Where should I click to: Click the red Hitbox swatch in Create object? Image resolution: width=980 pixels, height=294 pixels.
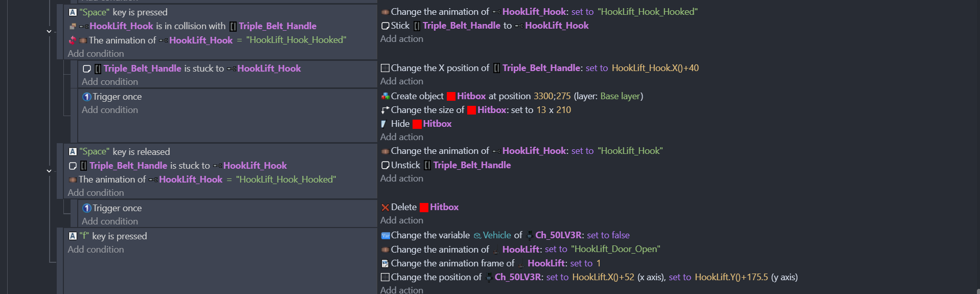pyautogui.click(x=451, y=96)
